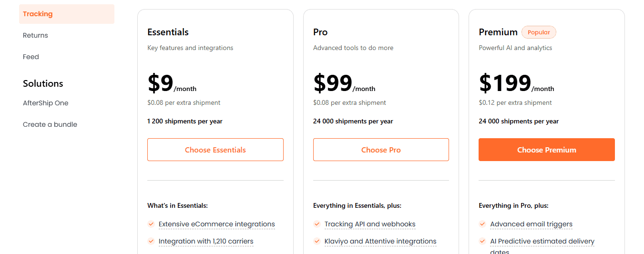Viewport: 644px width, 254px height.
Task: Click the checkmark icon beside Tracking API and webhooks
Action: 317,224
